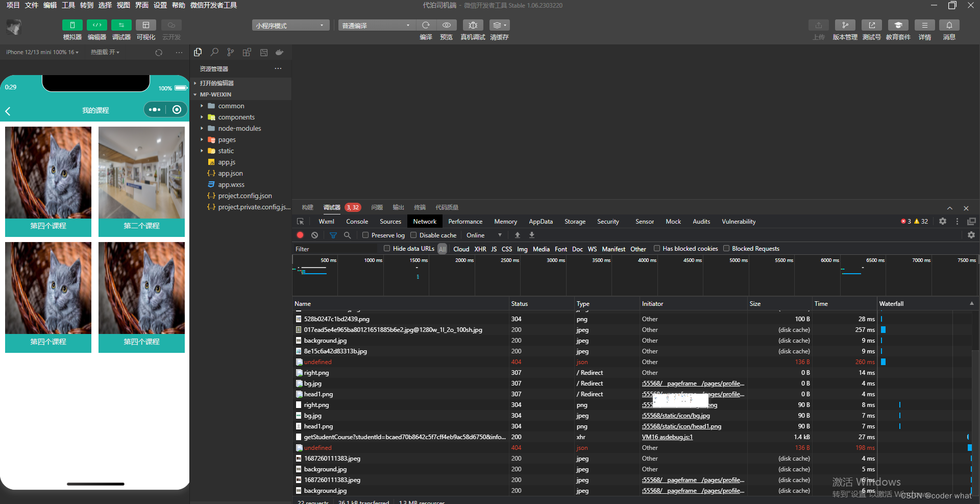Viewport: 980px width, 504px height.
Task: Click the preview (预览) eye icon
Action: click(x=446, y=25)
